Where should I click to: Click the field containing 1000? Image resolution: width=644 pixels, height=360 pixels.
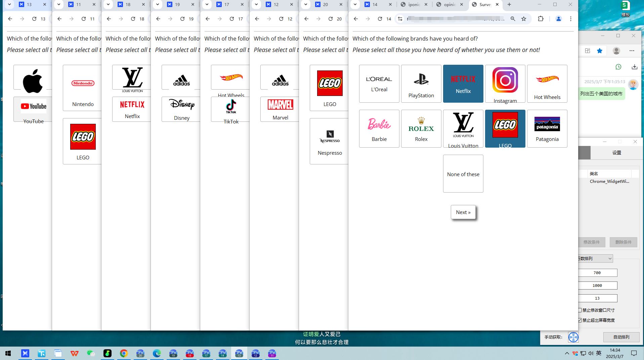click(x=597, y=286)
